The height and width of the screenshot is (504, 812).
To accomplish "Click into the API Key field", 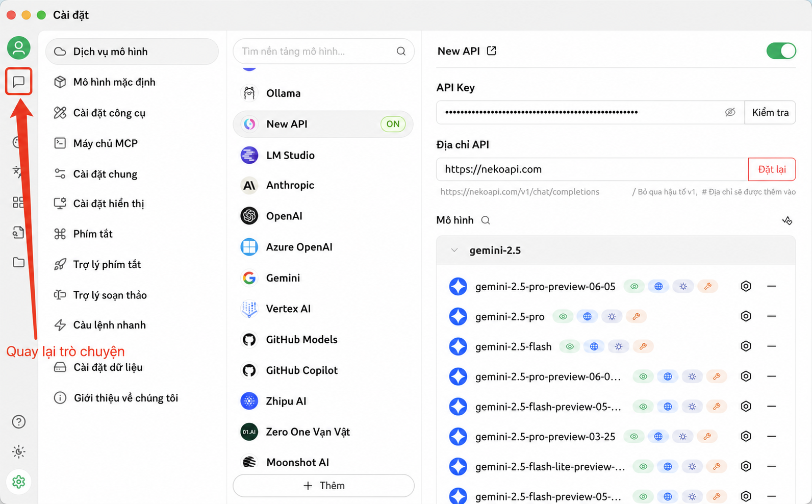I will point(591,112).
